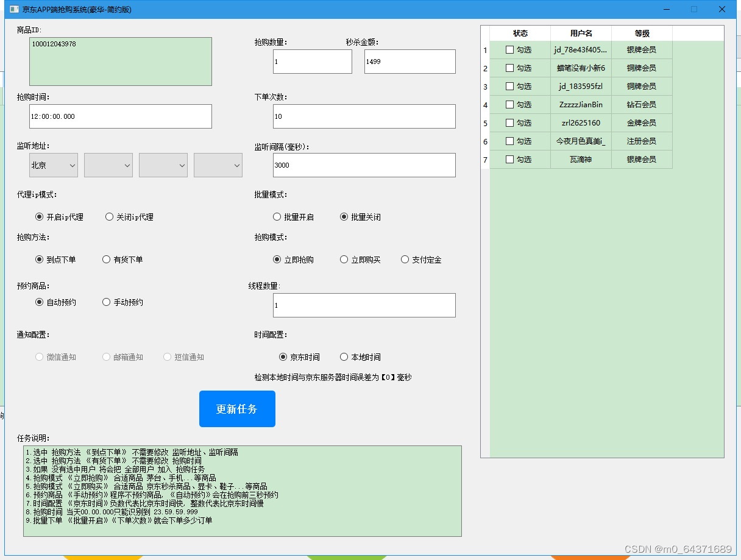Click the blue 更新任务 button

coord(237,409)
